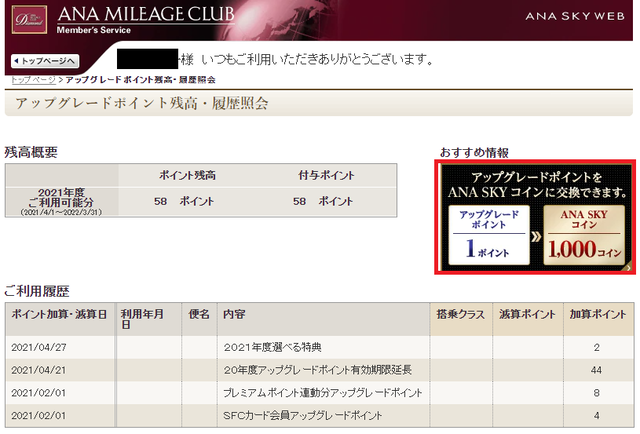The height and width of the screenshot is (434, 640).
Task: Click the date 2021/04/27 cell
Action: tap(39, 347)
